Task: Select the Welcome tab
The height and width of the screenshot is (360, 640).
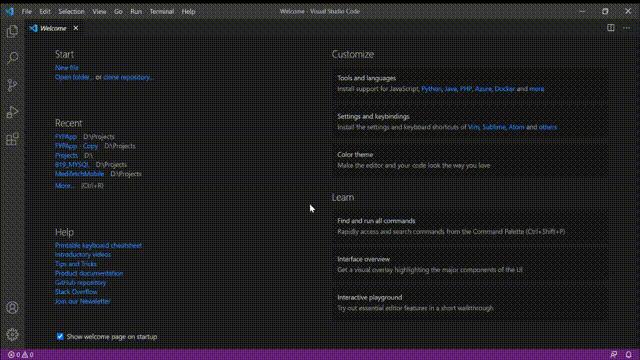Action: click(x=53, y=28)
